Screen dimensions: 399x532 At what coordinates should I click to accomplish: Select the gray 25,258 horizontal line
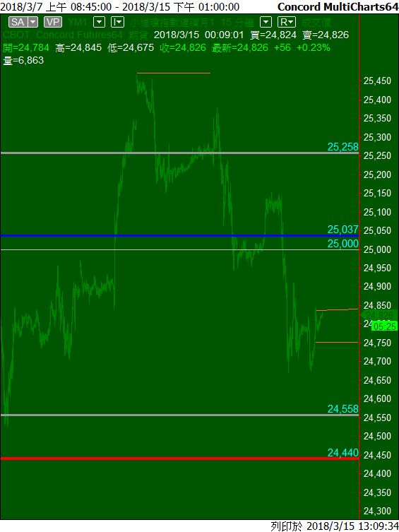point(179,153)
